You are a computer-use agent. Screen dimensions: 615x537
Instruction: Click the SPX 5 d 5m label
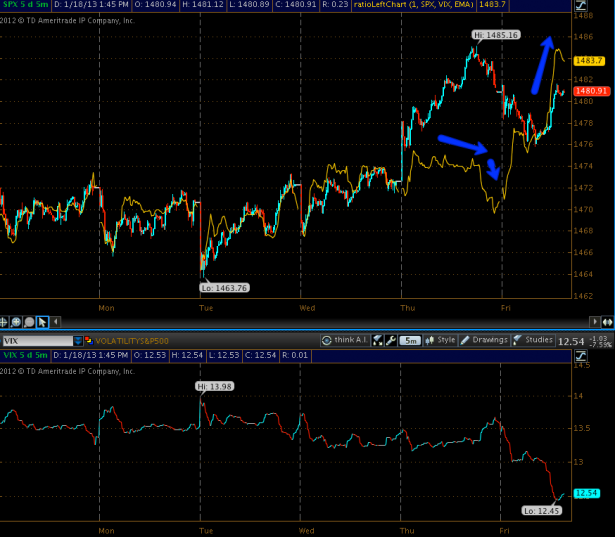[25, 5]
